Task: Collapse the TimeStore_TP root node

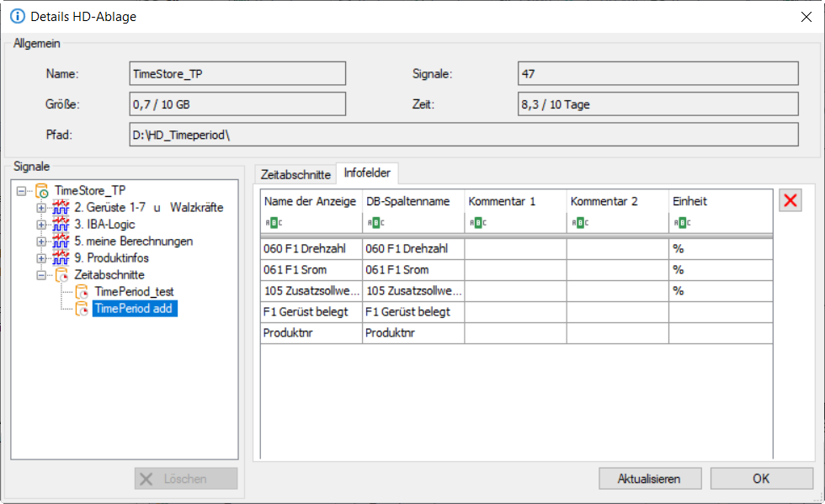Action: pyautogui.click(x=21, y=191)
